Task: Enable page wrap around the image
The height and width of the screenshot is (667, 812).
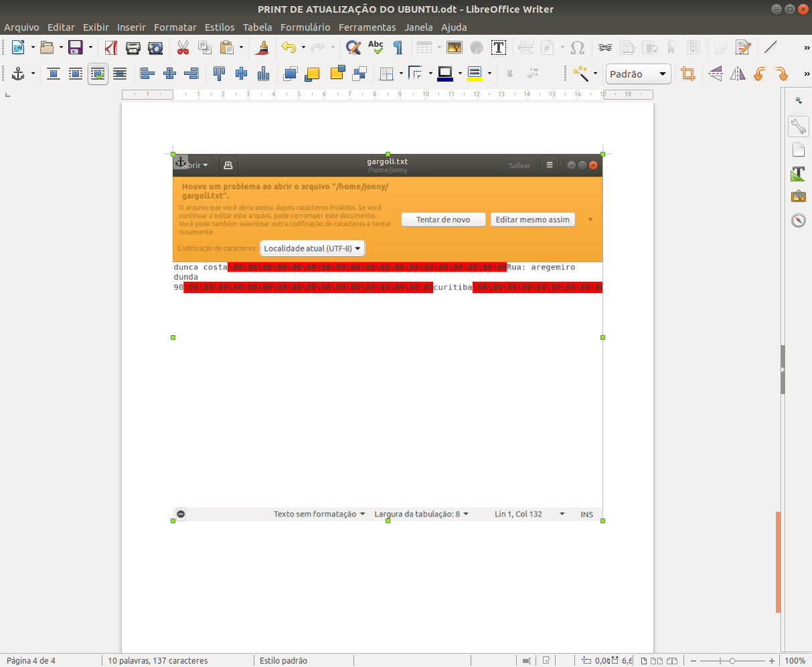Action: pyautogui.click(x=76, y=74)
